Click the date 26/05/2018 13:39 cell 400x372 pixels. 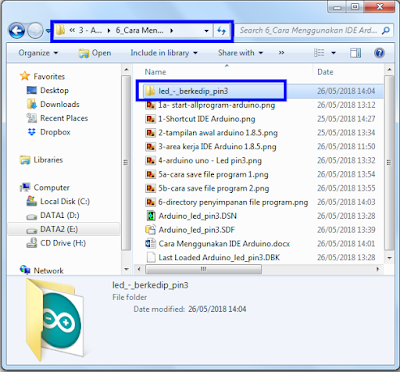[346, 230]
